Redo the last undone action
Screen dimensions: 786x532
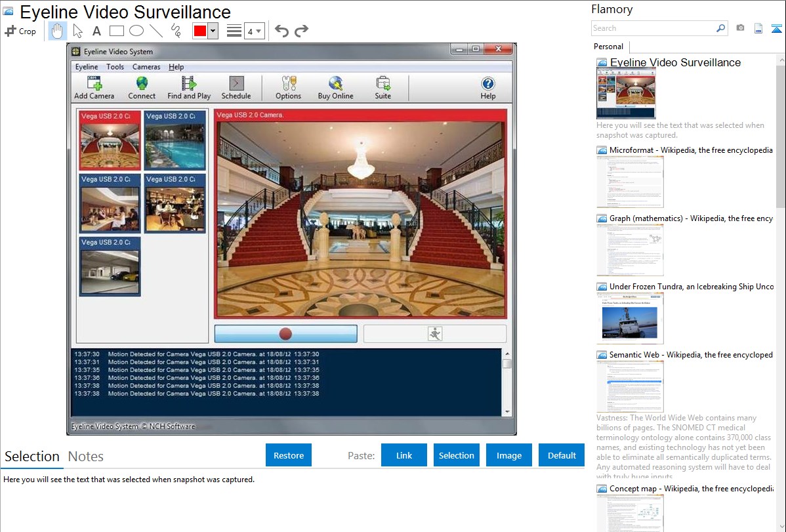click(x=301, y=31)
